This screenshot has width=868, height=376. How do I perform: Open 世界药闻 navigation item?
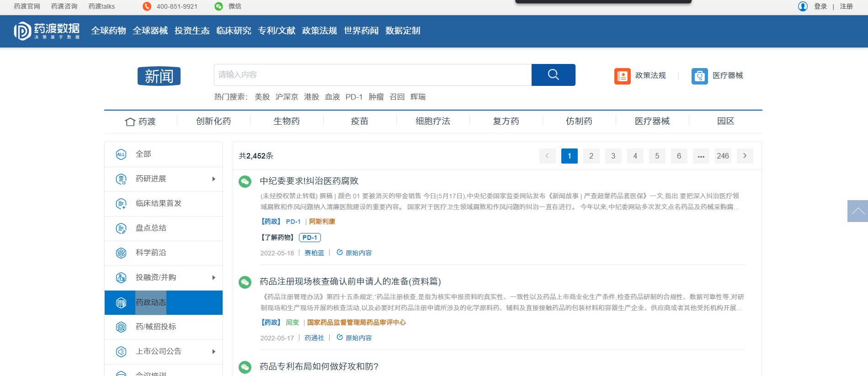(361, 31)
